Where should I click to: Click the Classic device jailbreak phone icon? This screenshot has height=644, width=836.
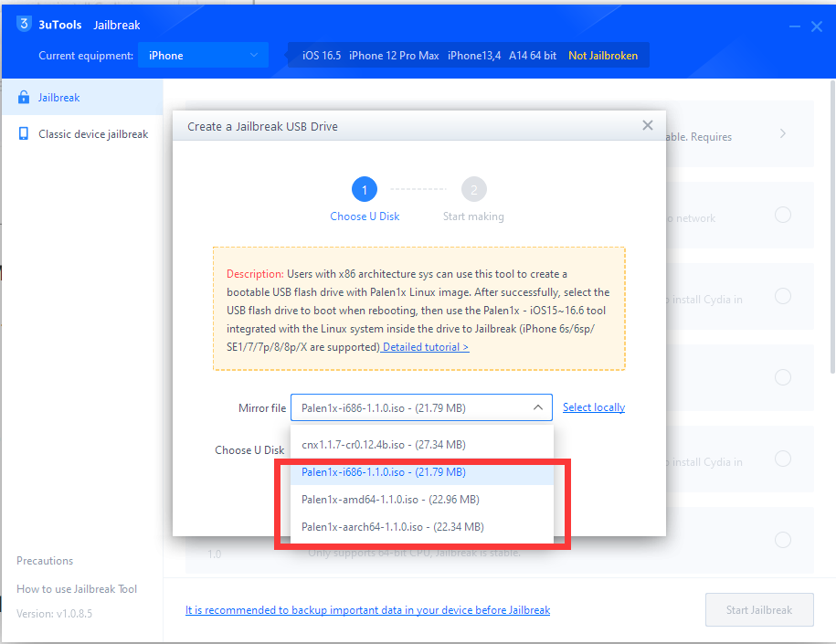24,133
